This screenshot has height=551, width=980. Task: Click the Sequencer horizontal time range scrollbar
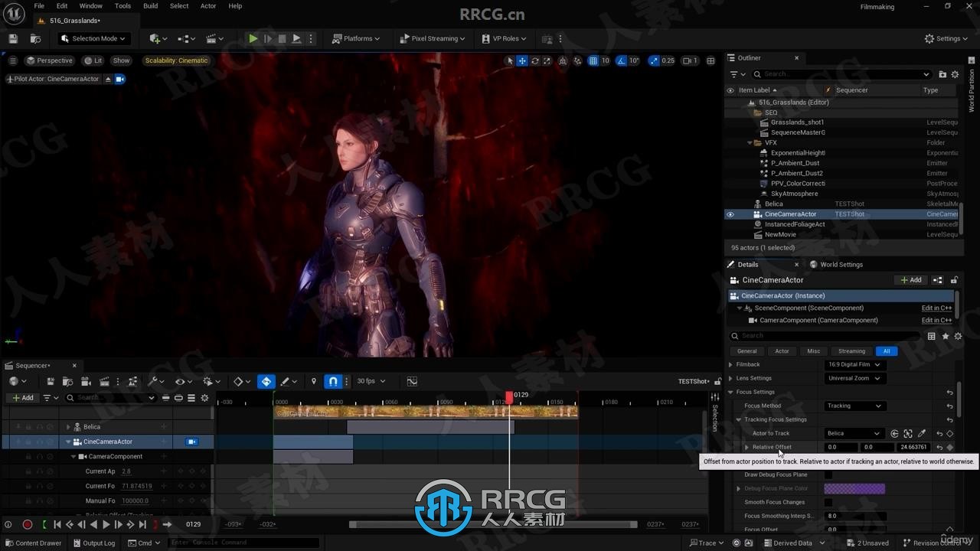pos(493,524)
